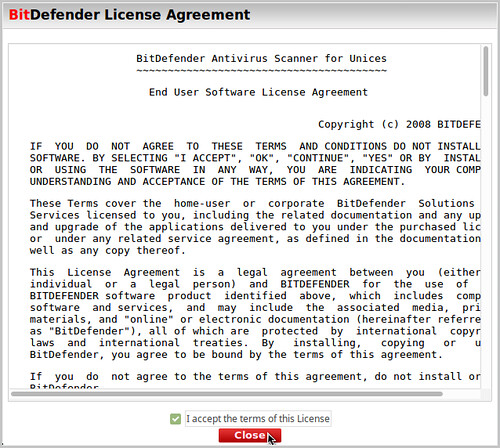
Task: Click the line 'well as any copy thereof.'
Action: point(107,250)
